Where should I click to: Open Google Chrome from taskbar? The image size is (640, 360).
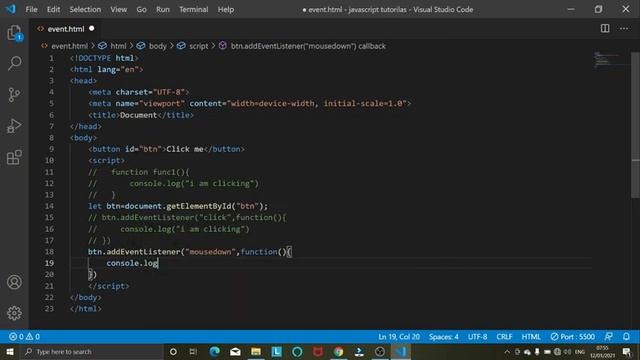[x=338, y=351]
